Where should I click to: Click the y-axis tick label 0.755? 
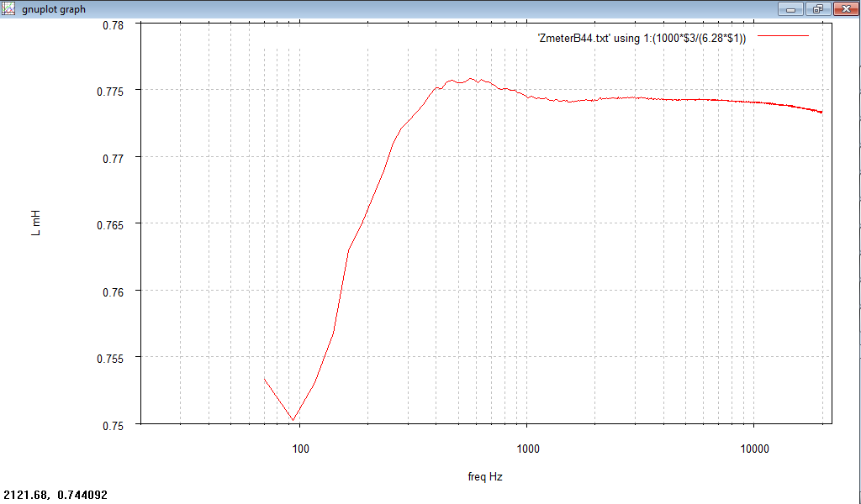(110, 359)
